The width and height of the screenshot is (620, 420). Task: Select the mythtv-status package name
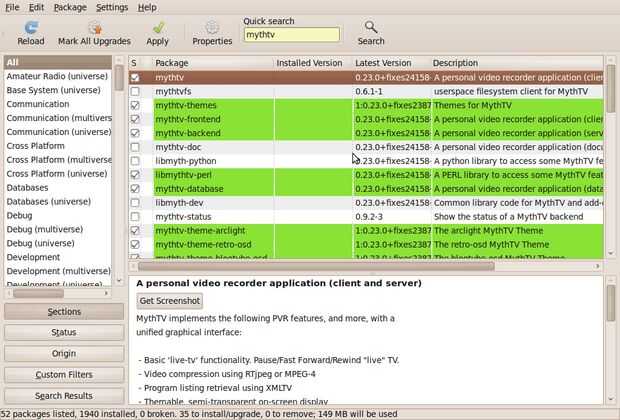(x=183, y=217)
